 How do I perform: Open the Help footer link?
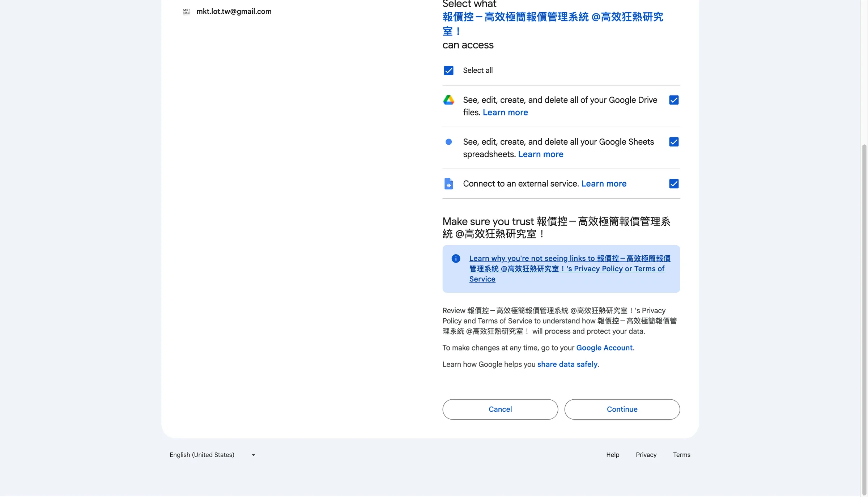tap(613, 455)
